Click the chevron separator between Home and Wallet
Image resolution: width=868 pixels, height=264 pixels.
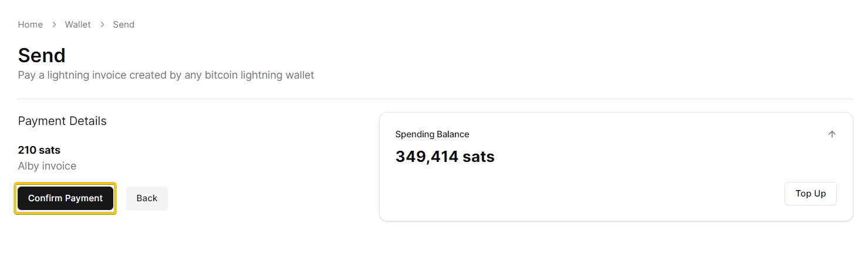54,25
